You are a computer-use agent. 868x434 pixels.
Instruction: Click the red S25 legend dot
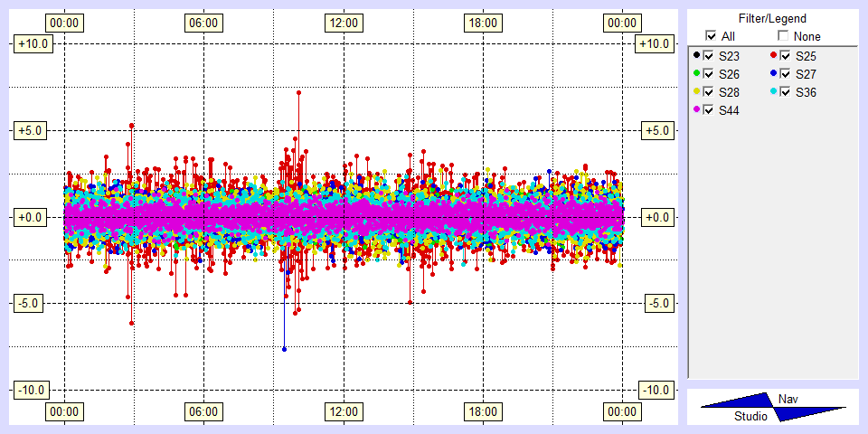click(x=774, y=55)
